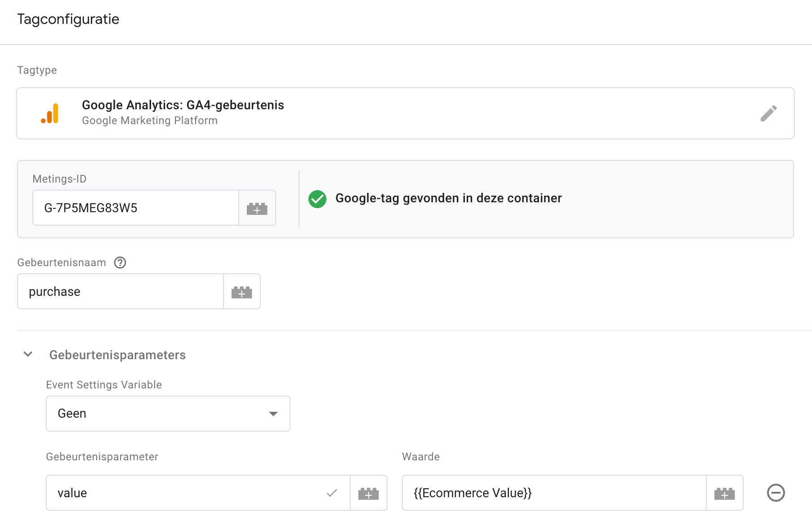The width and height of the screenshot is (812, 517).
Task: Focus the Metings-ID input field
Action: (136, 208)
